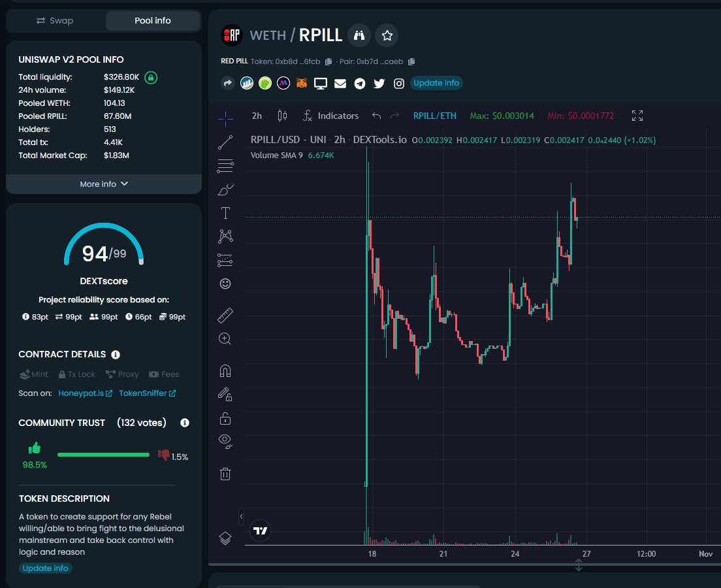Open the Honeypot.is scan link
Image resolution: width=721 pixels, height=588 pixels.
coord(85,393)
